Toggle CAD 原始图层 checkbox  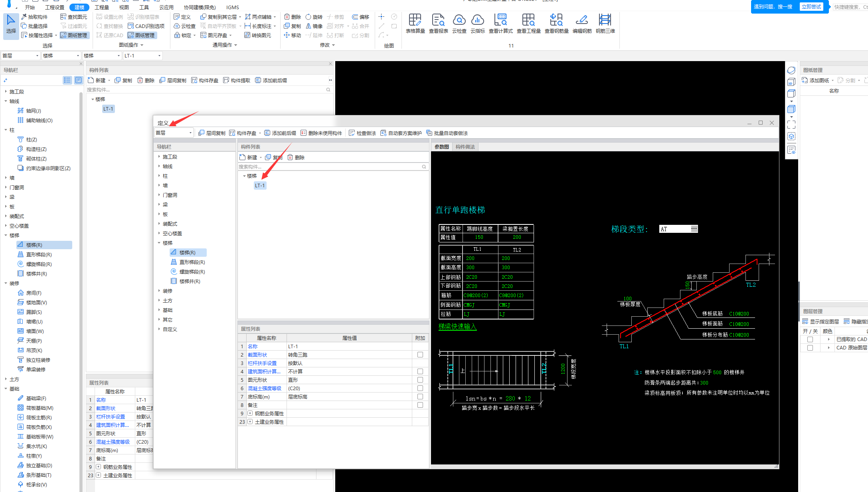pyautogui.click(x=810, y=348)
